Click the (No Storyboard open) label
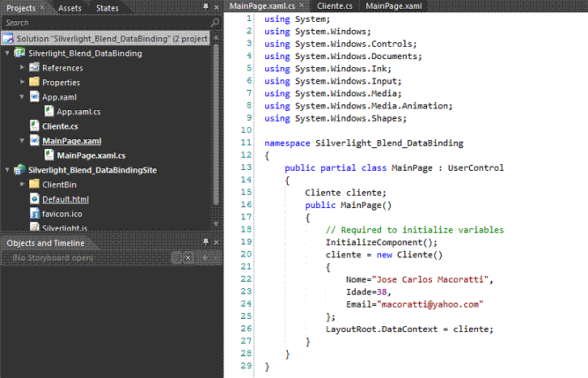 coord(53,258)
